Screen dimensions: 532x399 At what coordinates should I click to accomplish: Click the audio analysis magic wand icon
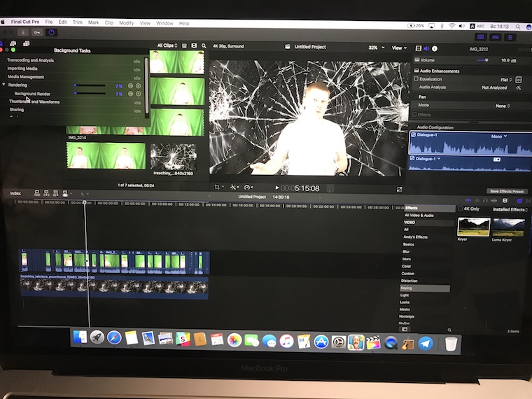pos(519,88)
